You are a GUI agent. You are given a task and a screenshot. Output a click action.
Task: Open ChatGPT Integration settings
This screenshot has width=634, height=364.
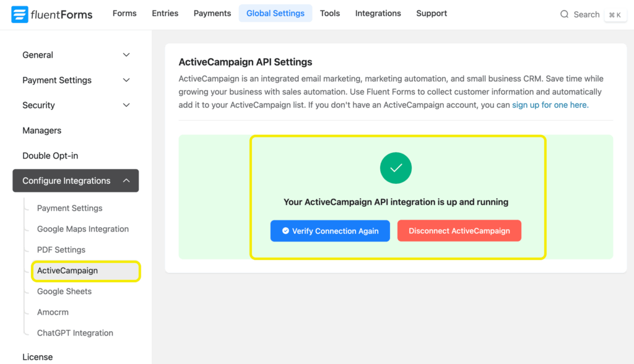(75, 333)
